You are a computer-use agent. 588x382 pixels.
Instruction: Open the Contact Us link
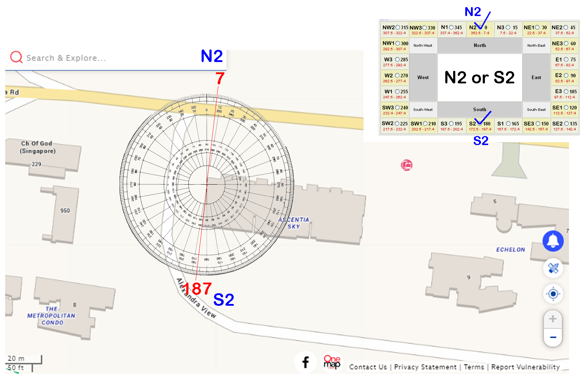click(368, 367)
